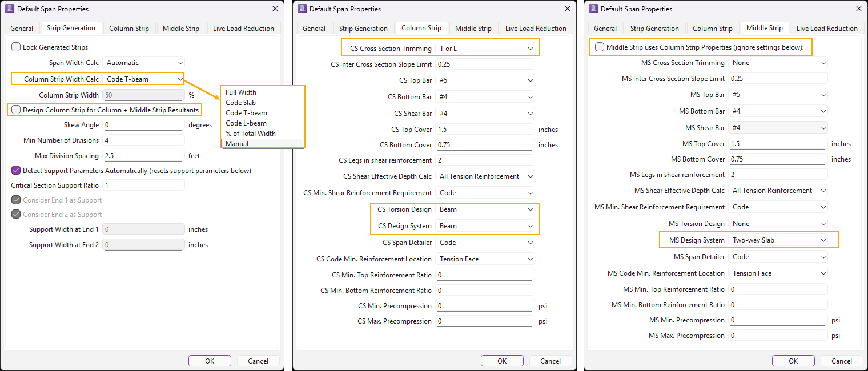Enable Design Column Strip for Column + Middle Strip Resultants

click(16, 110)
